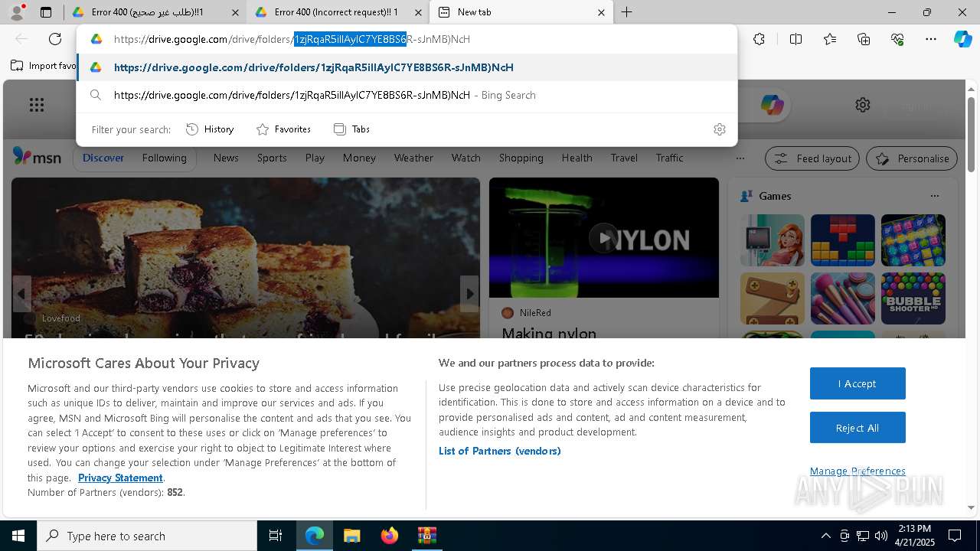Image resolution: width=980 pixels, height=551 pixels.
Task: Open a new tab with plus icon
Action: coord(626,12)
